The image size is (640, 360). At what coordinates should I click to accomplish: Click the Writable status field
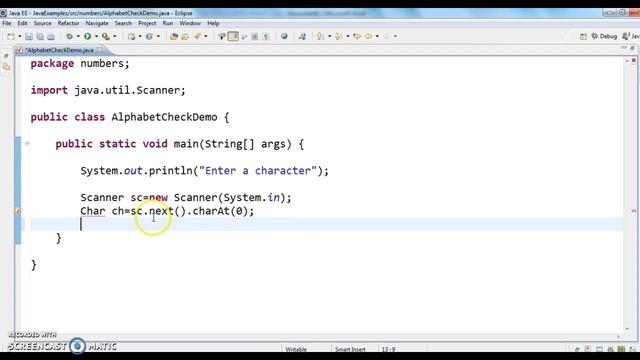[296, 349]
